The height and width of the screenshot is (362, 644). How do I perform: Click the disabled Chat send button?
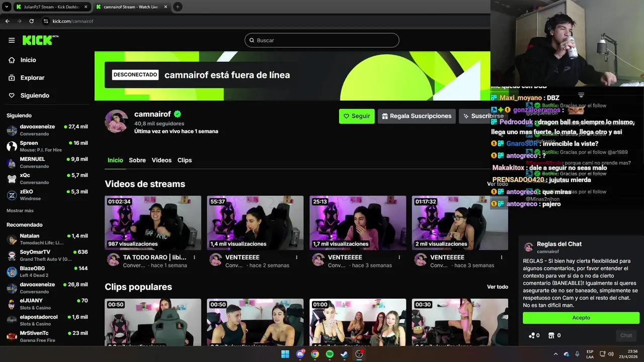coord(626,335)
